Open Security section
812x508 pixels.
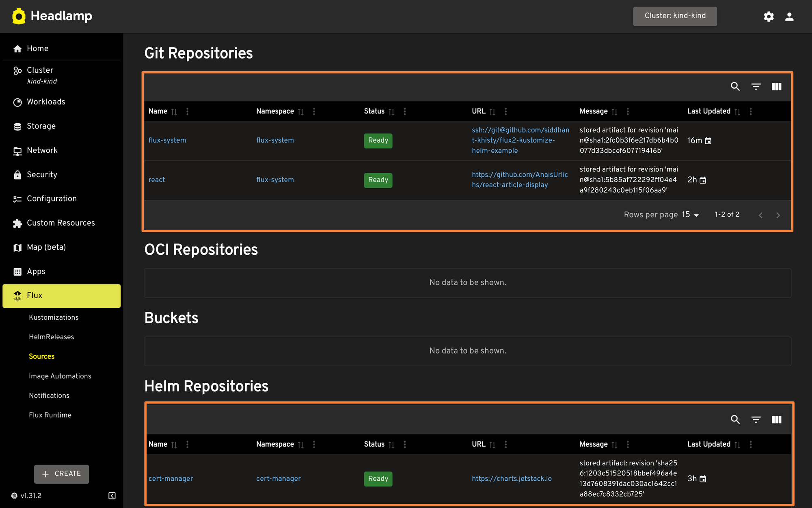point(61,175)
